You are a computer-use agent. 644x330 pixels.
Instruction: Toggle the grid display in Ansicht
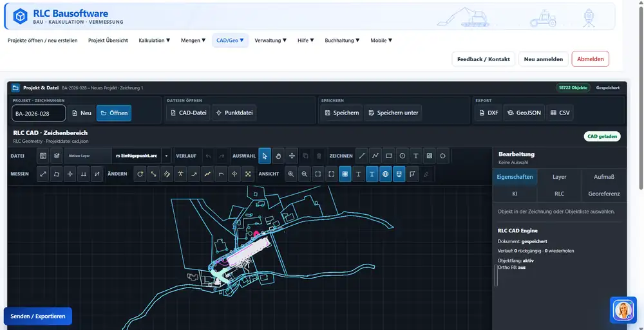[345, 174]
